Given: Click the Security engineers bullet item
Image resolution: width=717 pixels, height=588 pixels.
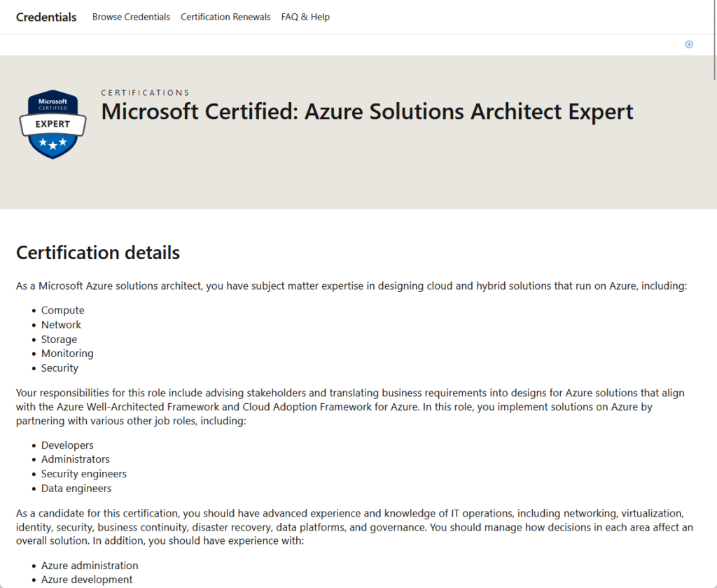Looking at the screenshot, I should [84, 474].
